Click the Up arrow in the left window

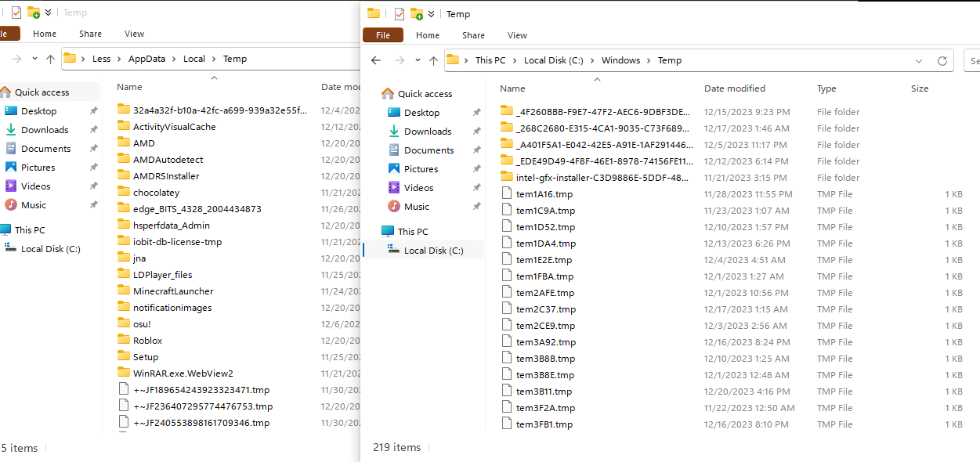tap(50, 59)
